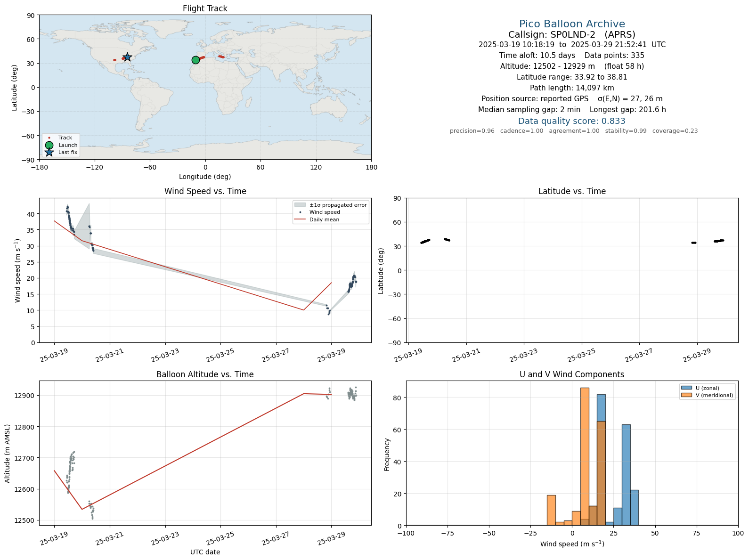Click the tallest blue U histogram bar

tap(601, 460)
